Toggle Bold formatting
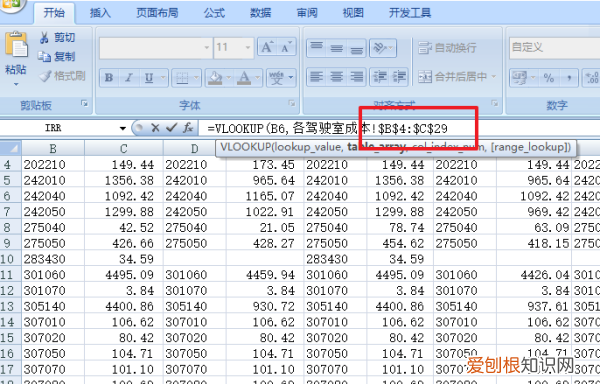The image size is (600, 384). (109, 78)
